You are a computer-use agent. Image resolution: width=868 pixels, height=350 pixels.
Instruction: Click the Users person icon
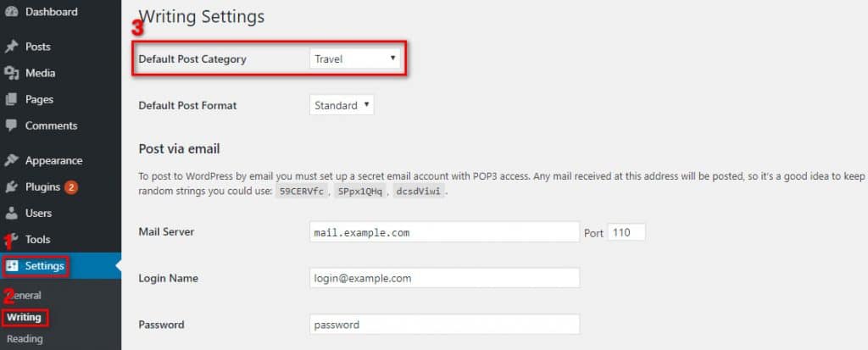point(11,214)
